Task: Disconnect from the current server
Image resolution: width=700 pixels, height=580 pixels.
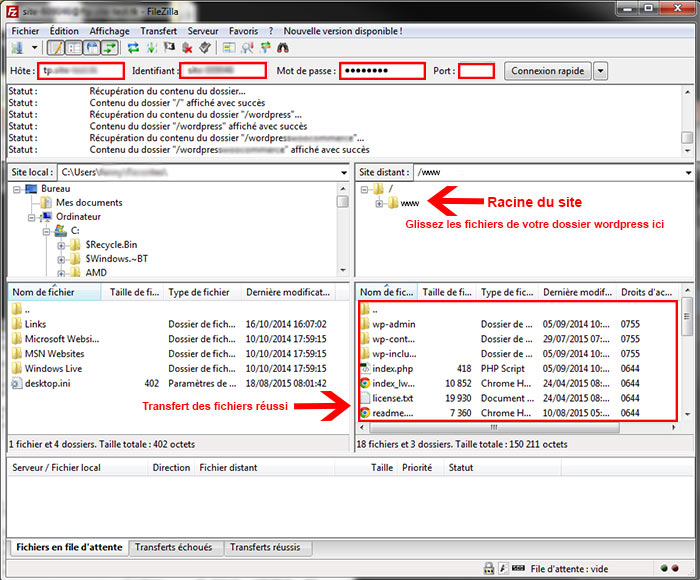Action: tap(188, 47)
